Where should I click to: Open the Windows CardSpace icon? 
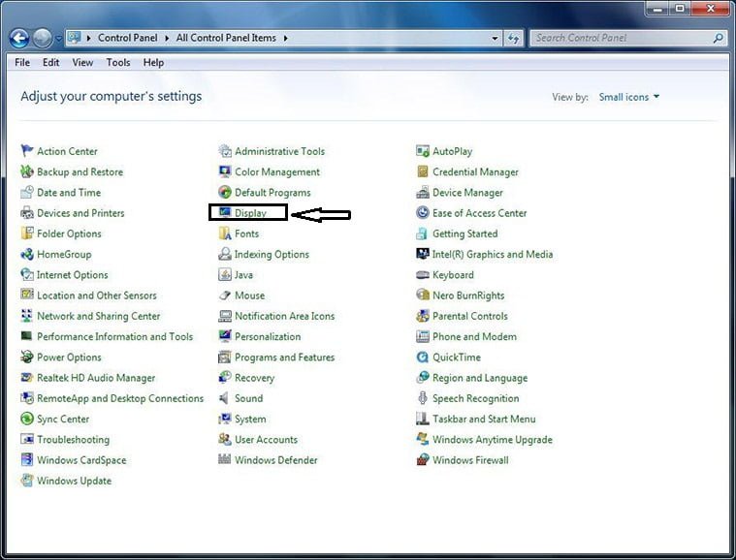(27, 459)
